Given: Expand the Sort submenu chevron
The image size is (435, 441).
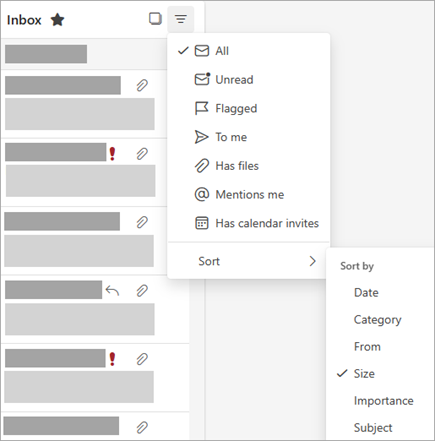Looking at the screenshot, I should point(312,261).
